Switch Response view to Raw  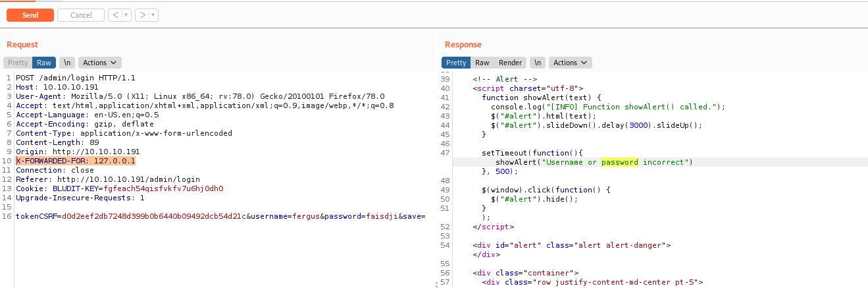click(x=482, y=63)
